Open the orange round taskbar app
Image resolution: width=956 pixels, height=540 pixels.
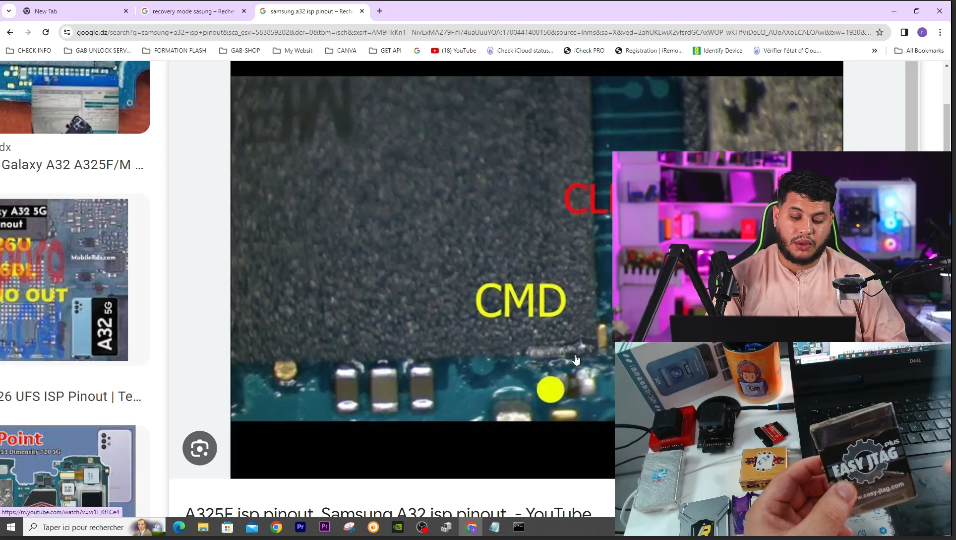click(x=373, y=527)
